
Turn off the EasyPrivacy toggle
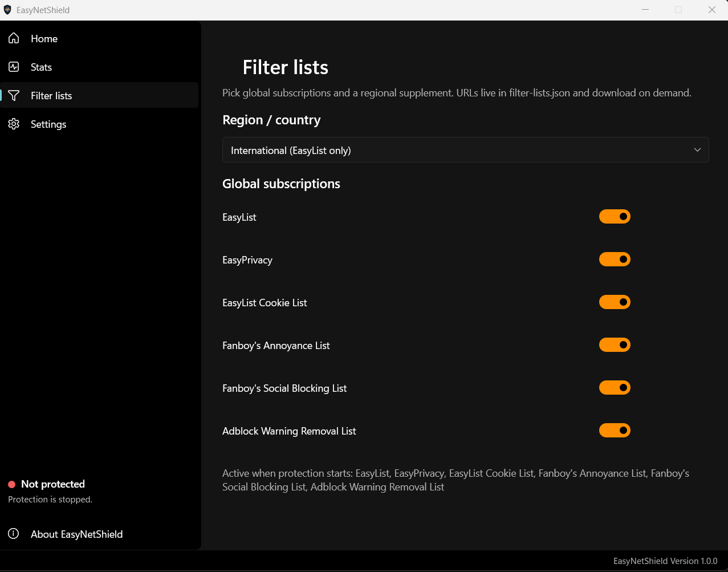[x=615, y=259]
